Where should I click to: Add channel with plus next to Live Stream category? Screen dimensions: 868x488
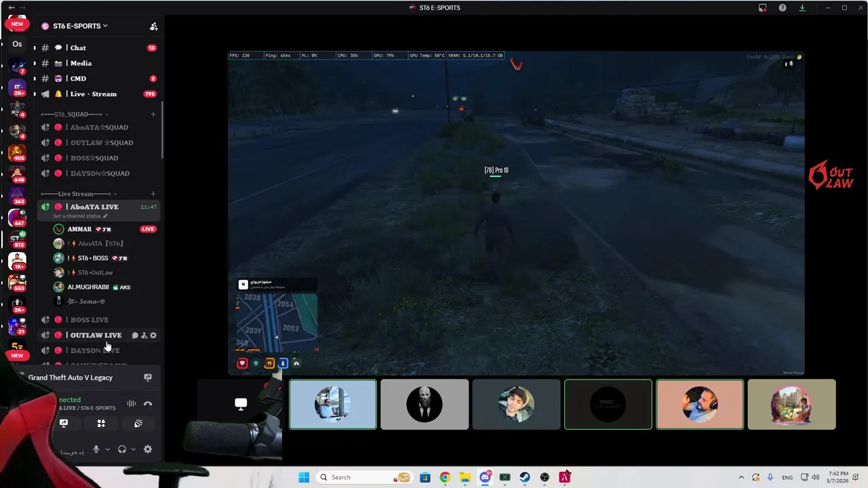pyautogui.click(x=153, y=194)
